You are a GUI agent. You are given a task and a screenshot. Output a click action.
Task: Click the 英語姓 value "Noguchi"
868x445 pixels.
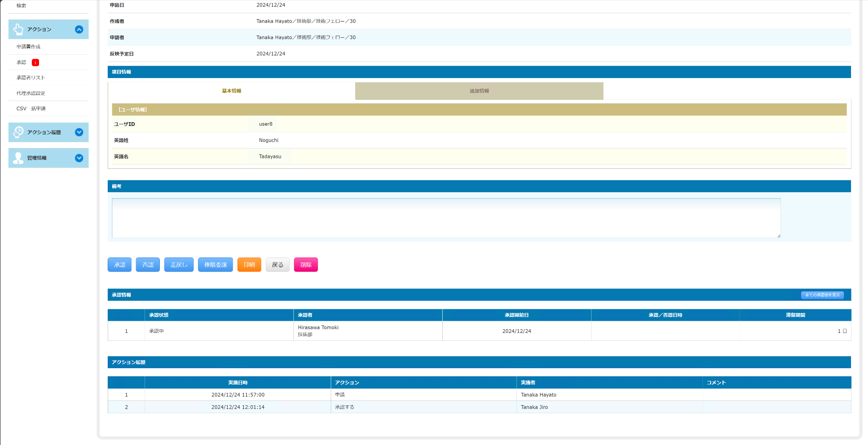(269, 140)
